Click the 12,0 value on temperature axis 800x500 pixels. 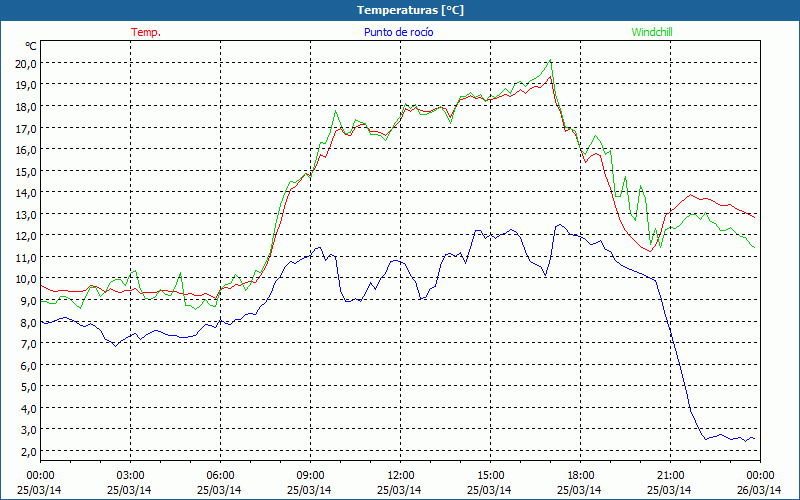click(27, 236)
